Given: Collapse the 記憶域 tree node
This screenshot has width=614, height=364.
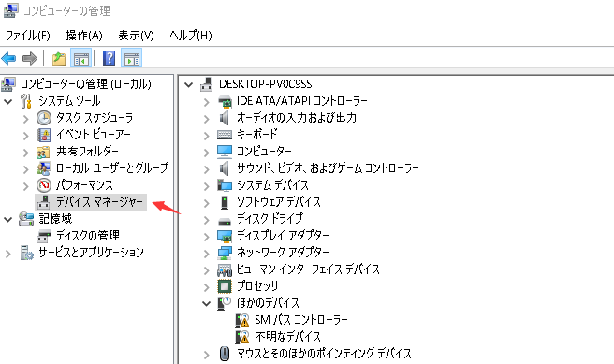Looking at the screenshot, I should pos(8,220).
